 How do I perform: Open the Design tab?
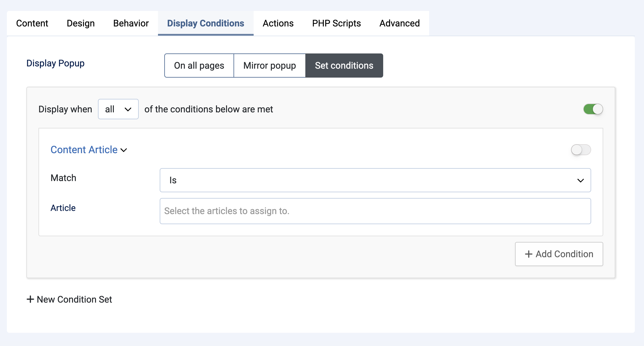(81, 23)
